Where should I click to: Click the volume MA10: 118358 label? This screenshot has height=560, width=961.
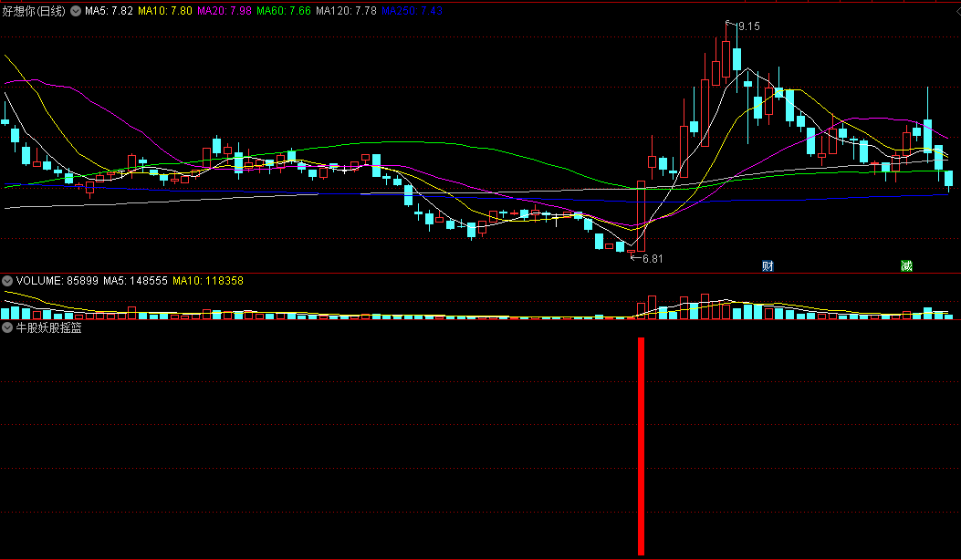[x=208, y=281]
